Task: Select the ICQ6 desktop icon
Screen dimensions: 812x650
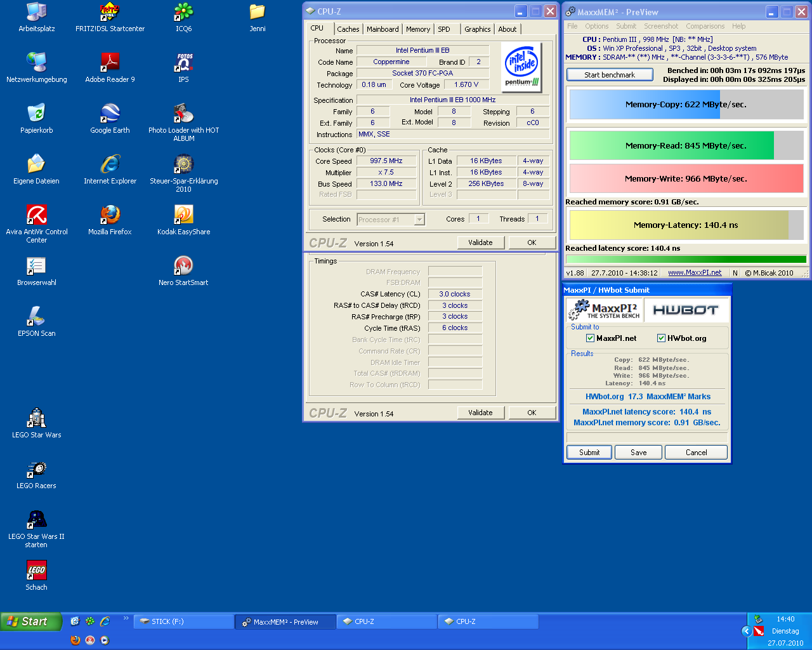Action: tap(183, 17)
